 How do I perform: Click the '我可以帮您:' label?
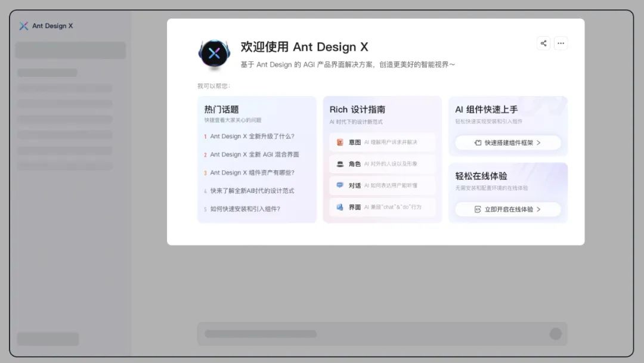click(213, 86)
